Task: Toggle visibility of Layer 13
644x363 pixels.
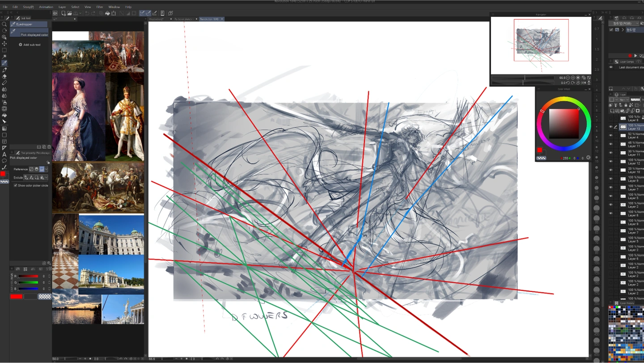Action: coord(610,127)
